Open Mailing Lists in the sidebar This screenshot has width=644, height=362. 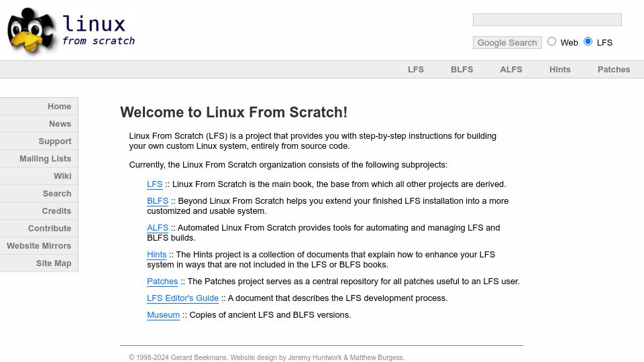39,159
